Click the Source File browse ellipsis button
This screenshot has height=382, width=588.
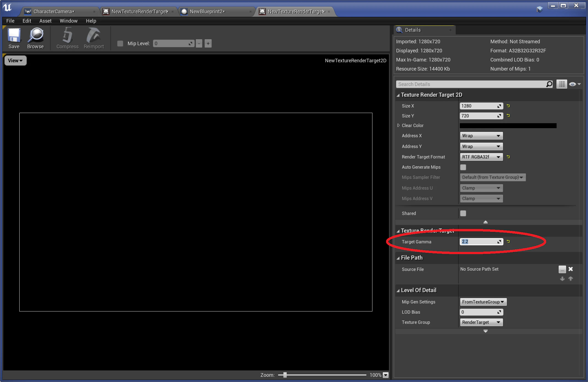click(562, 269)
